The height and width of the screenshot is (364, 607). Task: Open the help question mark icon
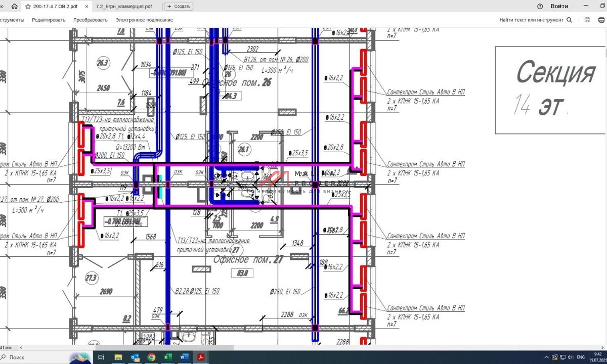pyautogui.click(x=540, y=7)
